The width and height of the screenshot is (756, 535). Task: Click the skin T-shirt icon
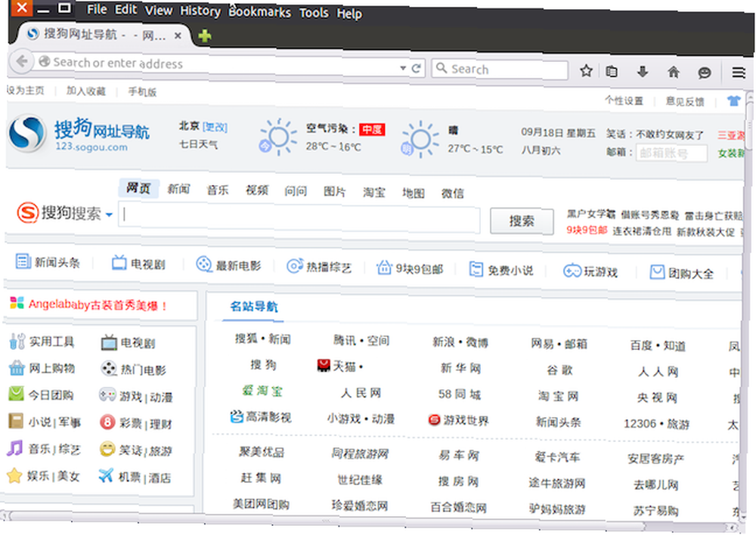[734, 101]
